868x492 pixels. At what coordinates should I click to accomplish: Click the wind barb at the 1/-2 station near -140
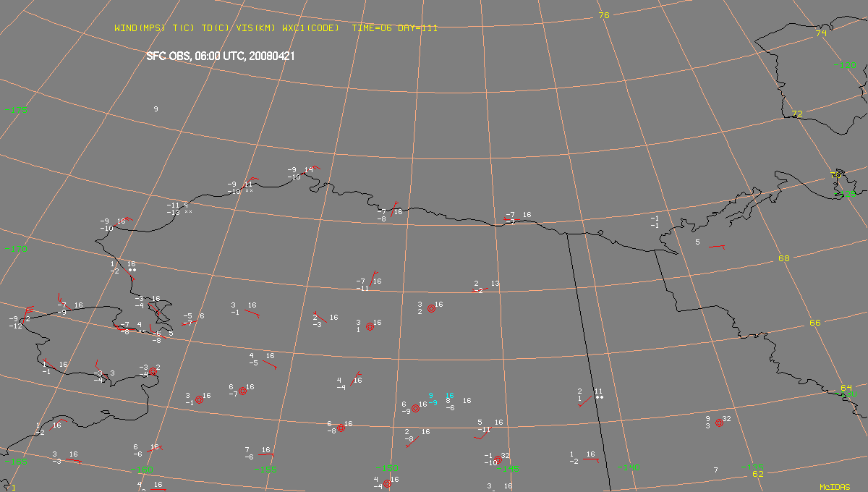(591, 459)
